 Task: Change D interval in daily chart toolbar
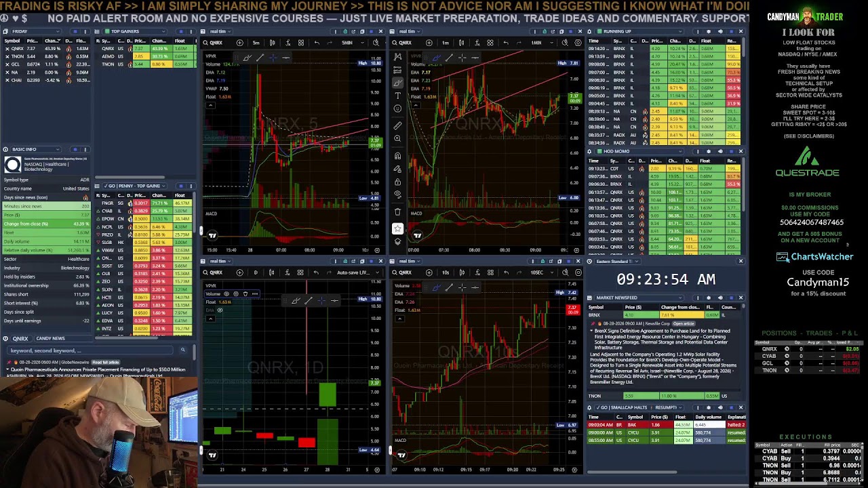tap(256, 272)
